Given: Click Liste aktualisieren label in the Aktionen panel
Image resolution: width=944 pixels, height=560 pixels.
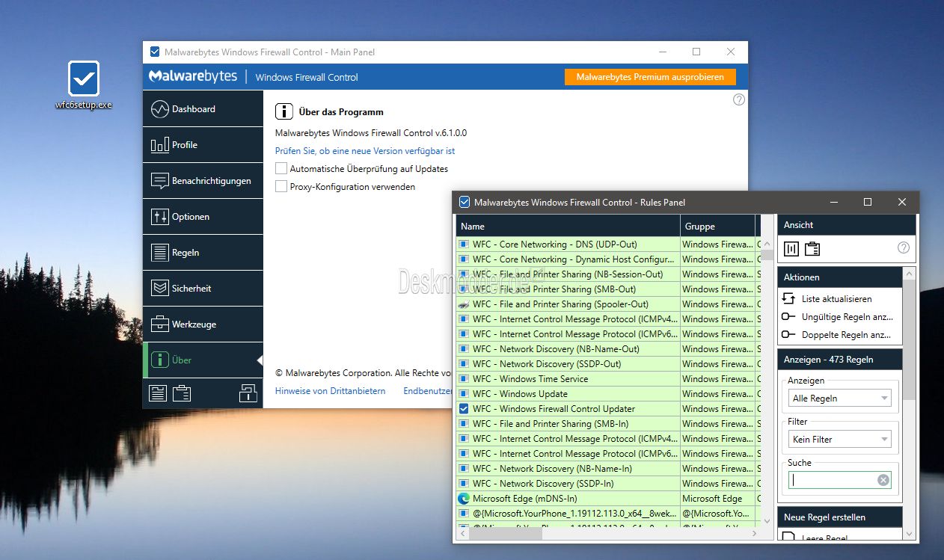Looking at the screenshot, I should [836, 299].
